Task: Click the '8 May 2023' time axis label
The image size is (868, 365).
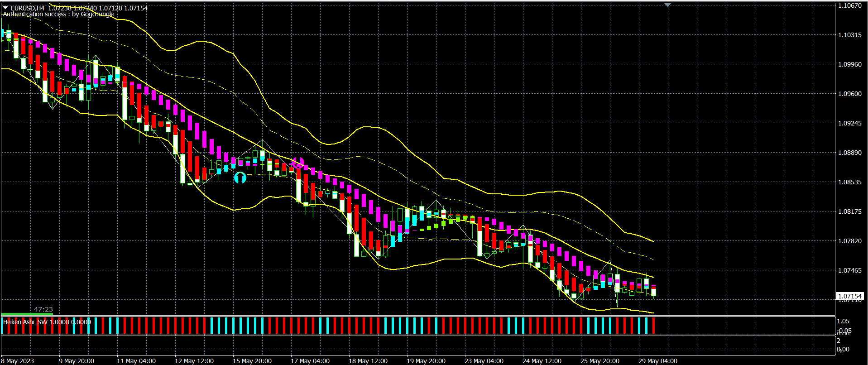Action: 18,361
